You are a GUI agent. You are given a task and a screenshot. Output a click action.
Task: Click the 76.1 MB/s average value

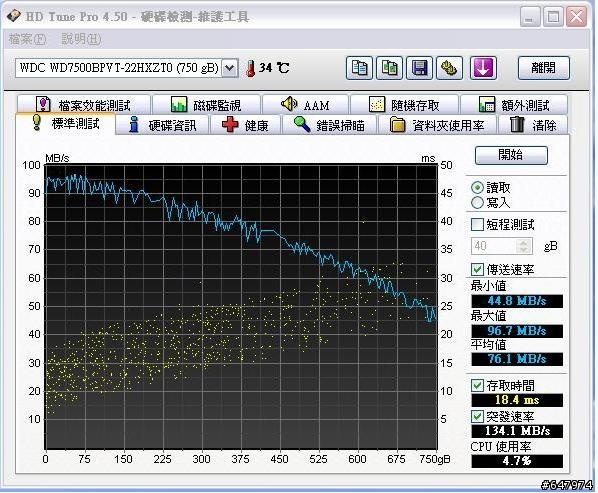tap(517, 359)
